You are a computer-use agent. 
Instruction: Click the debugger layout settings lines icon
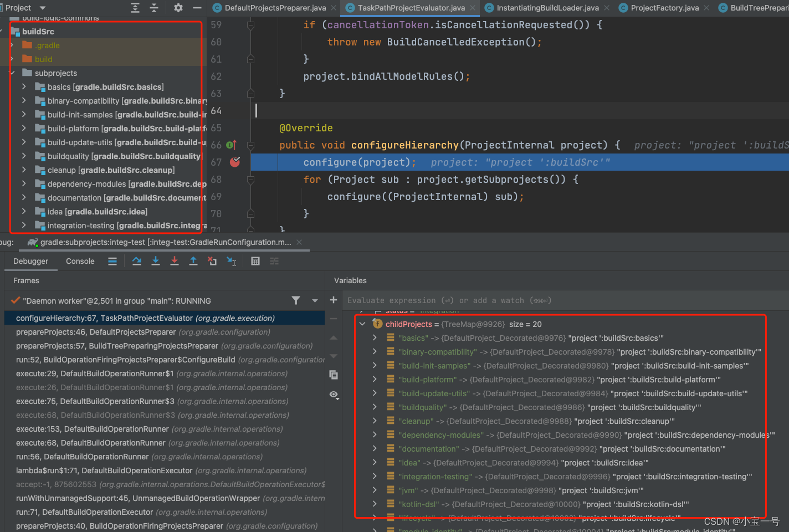click(x=112, y=261)
